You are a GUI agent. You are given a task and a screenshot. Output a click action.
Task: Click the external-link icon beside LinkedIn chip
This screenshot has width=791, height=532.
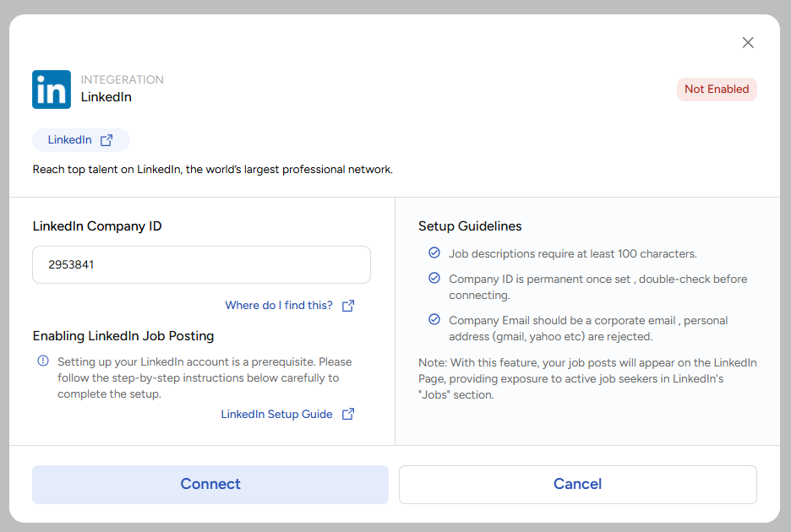tap(106, 140)
